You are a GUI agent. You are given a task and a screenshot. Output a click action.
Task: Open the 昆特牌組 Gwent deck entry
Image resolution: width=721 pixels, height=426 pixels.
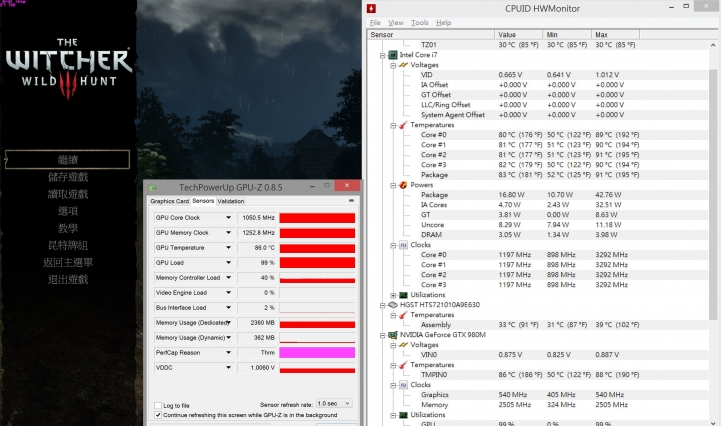[68, 245]
